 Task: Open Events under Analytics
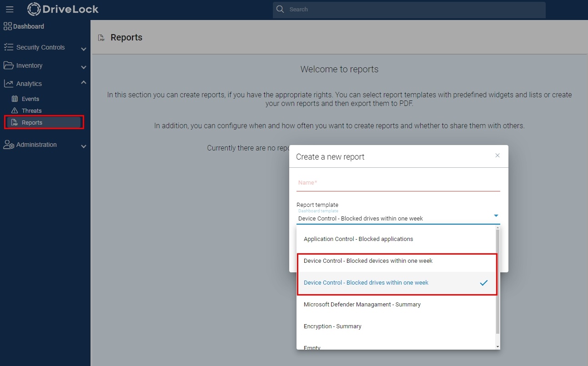click(x=30, y=99)
